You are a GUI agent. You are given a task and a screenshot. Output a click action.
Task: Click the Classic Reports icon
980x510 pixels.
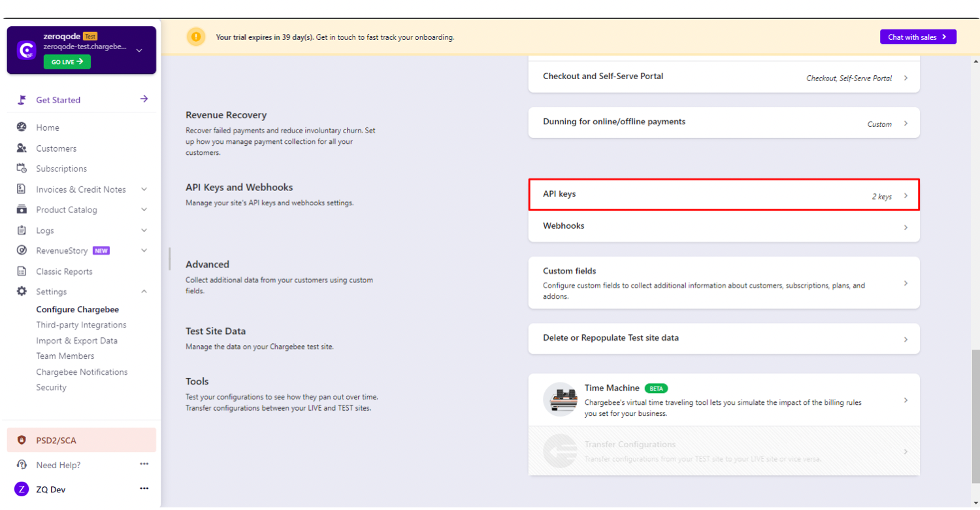pyautogui.click(x=22, y=271)
